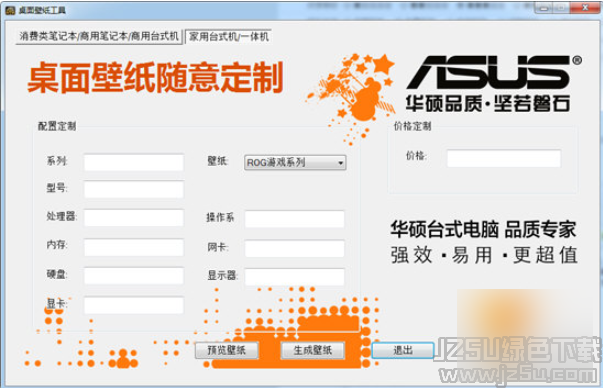603x388 pixels.
Task: Click the 生成壁纸 button
Action: point(313,350)
